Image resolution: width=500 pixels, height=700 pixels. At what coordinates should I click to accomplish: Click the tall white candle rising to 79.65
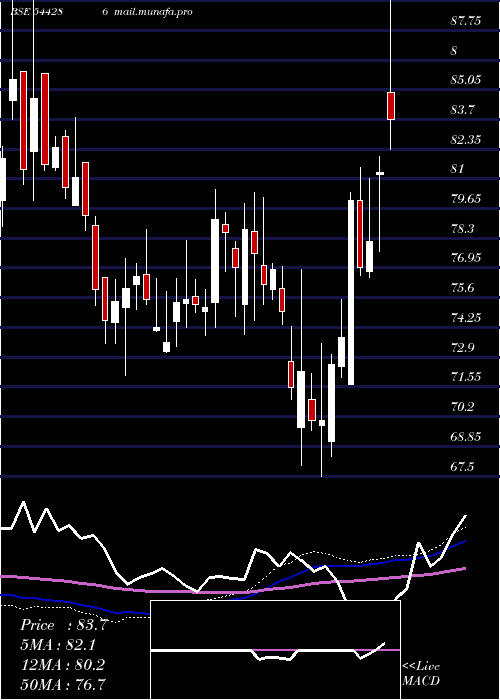(x=351, y=292)
